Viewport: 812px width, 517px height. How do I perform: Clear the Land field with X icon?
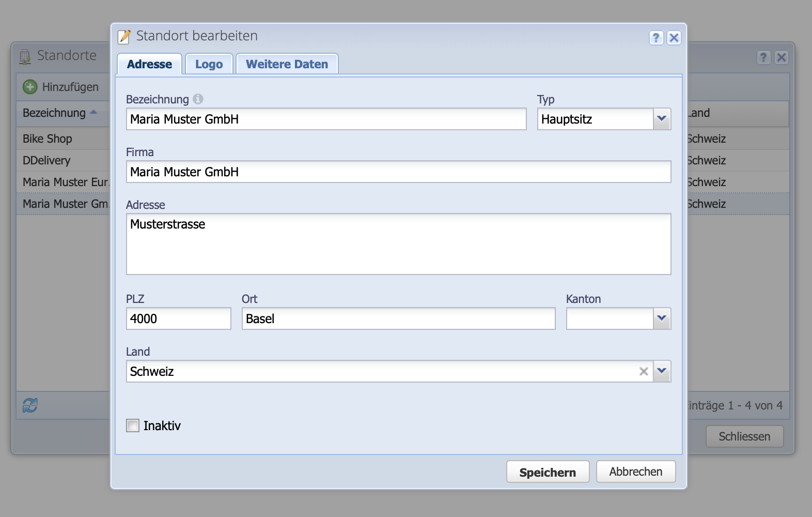pos(644,371)
